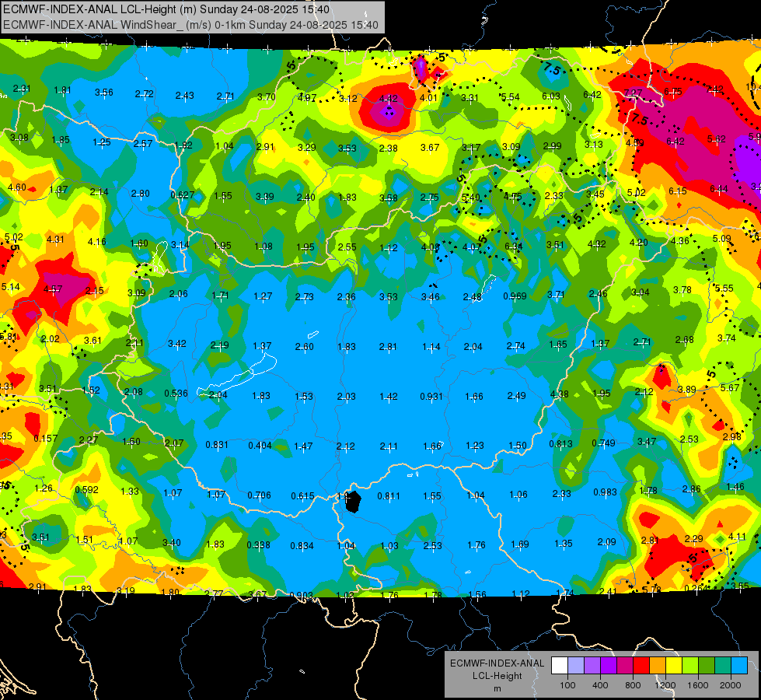Click the wind shear value 0.592
The width and height of the screenshot is (761, 700).
click(86, 490)
